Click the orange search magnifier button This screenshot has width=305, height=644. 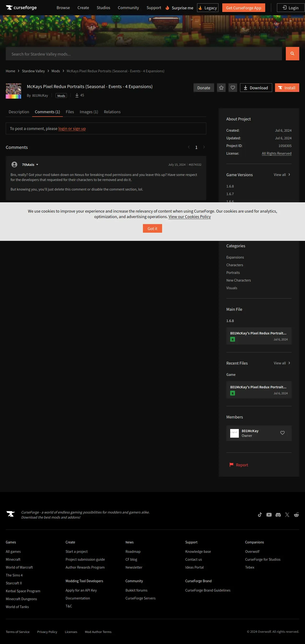[x=292, y=53]
